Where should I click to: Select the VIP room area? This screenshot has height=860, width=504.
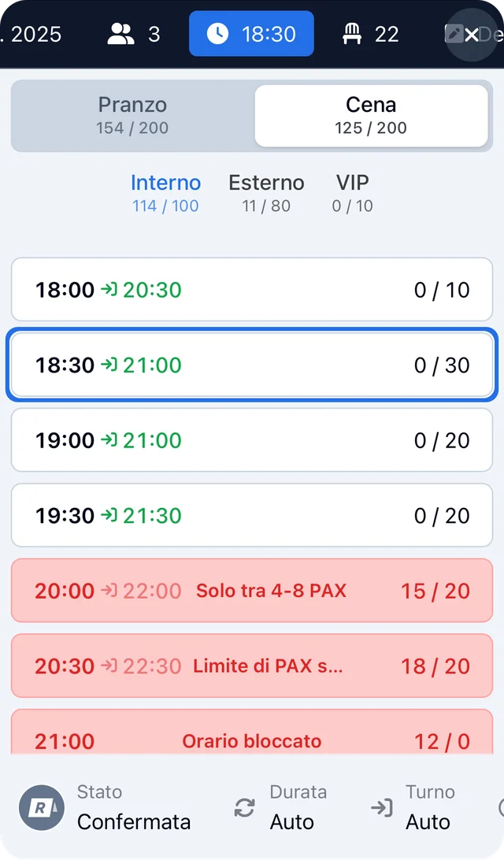pos(353,193)
